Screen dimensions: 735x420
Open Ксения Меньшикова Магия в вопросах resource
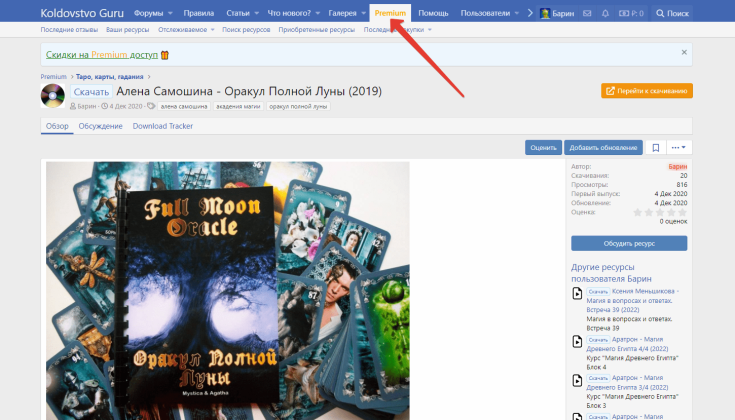632,300
